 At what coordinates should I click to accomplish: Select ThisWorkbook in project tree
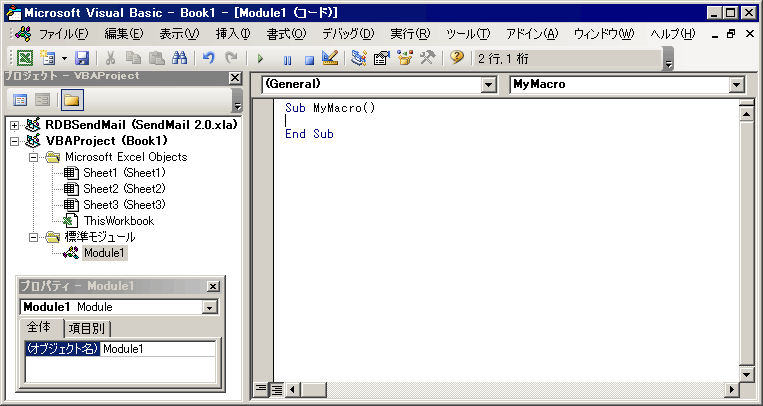[x=119, y=221]
